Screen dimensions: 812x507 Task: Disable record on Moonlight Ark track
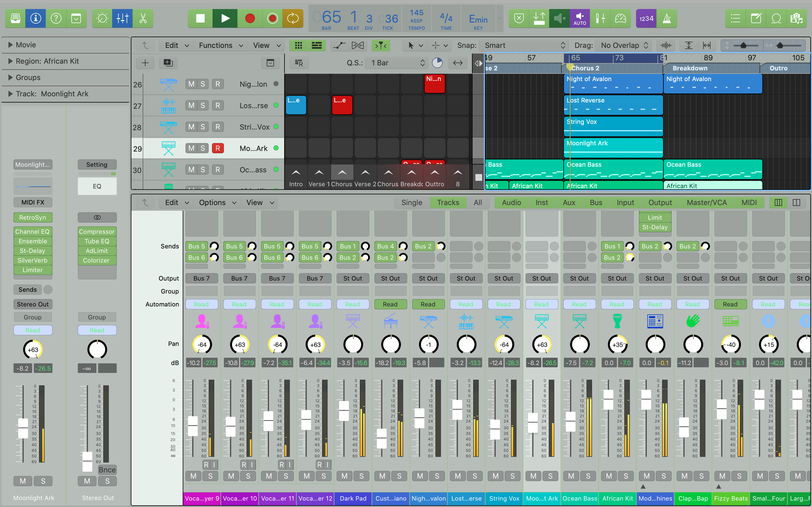point(217,148)
